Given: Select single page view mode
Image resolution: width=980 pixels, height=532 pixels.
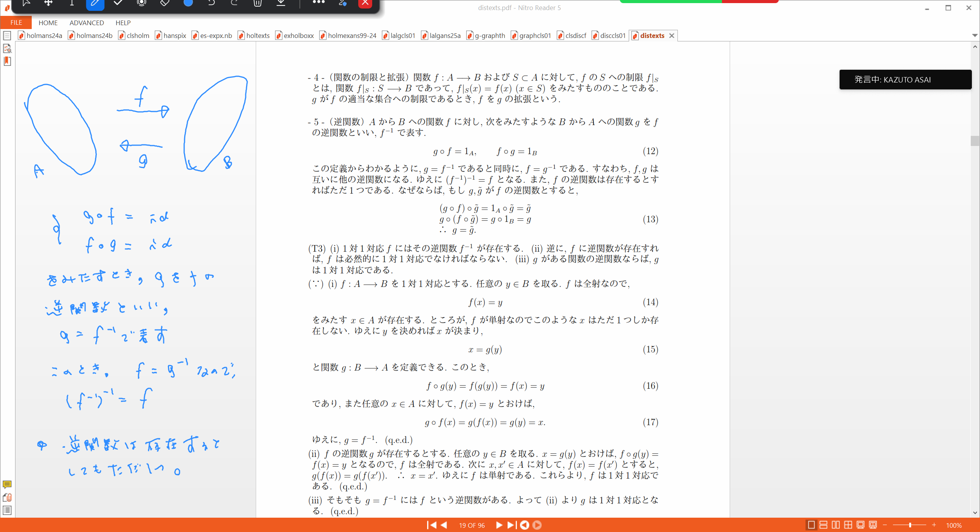Looking at the screenshot, I should [x=811, y=525].
